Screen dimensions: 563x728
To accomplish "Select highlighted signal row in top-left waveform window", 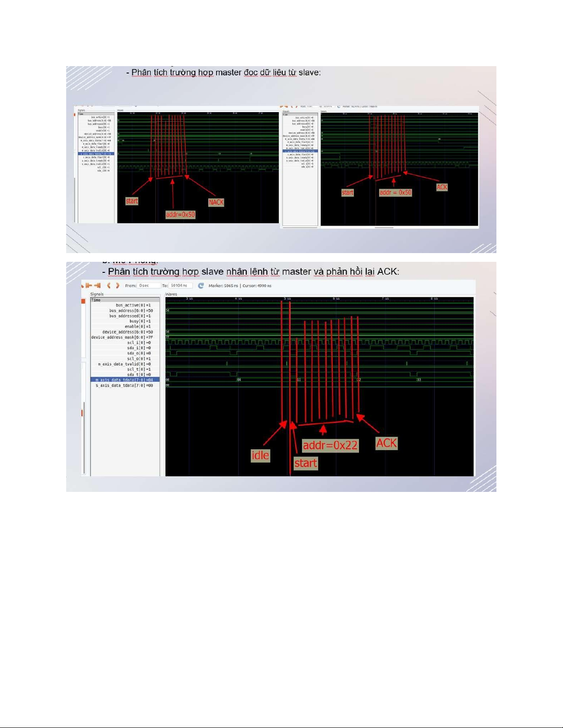I will (96, 154).
